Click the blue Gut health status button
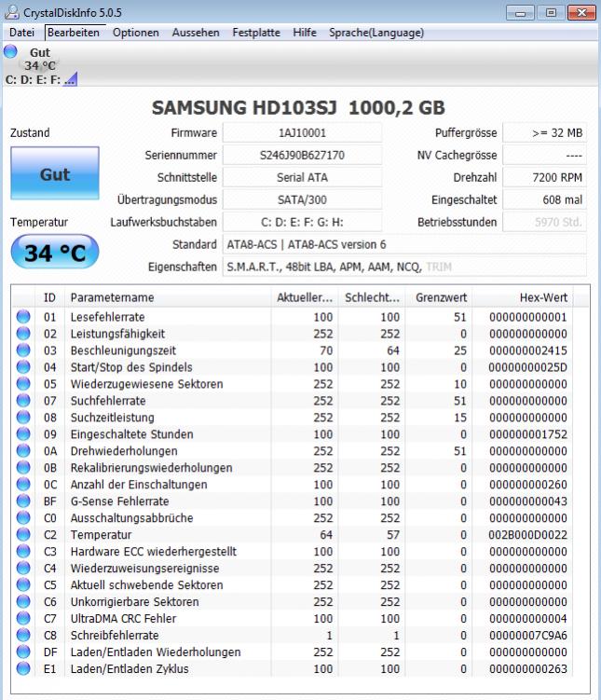 55,173
